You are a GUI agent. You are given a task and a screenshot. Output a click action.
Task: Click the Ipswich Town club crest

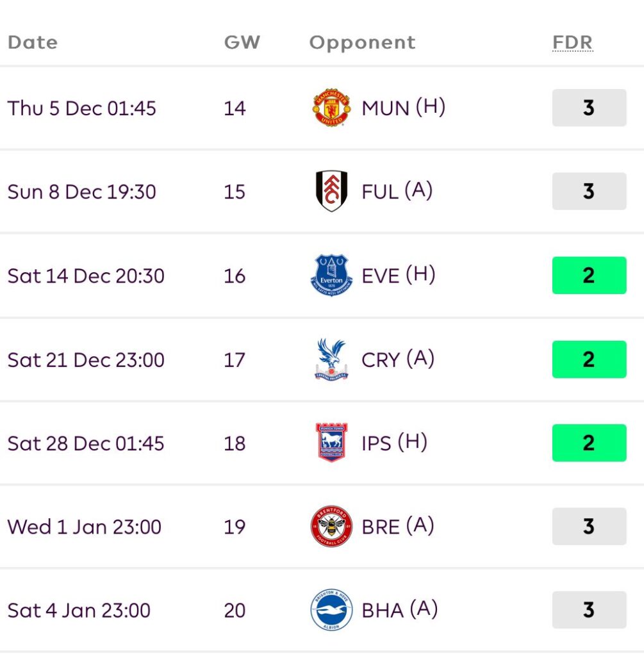coord(331,443)
